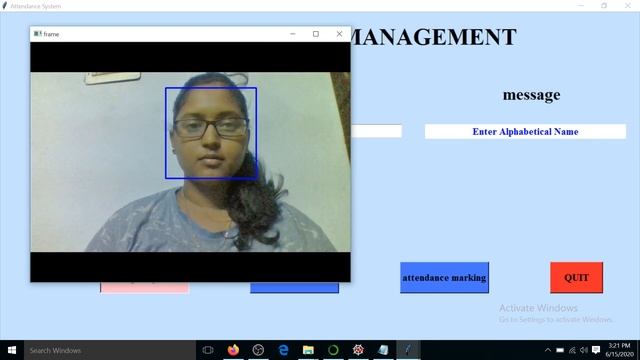Maximize the frame webcam window
640x360 pixels.
[316, 34]
